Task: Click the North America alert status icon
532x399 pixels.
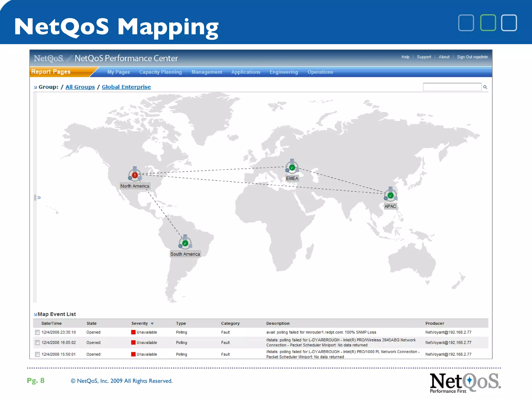Action: pos(135,175)
